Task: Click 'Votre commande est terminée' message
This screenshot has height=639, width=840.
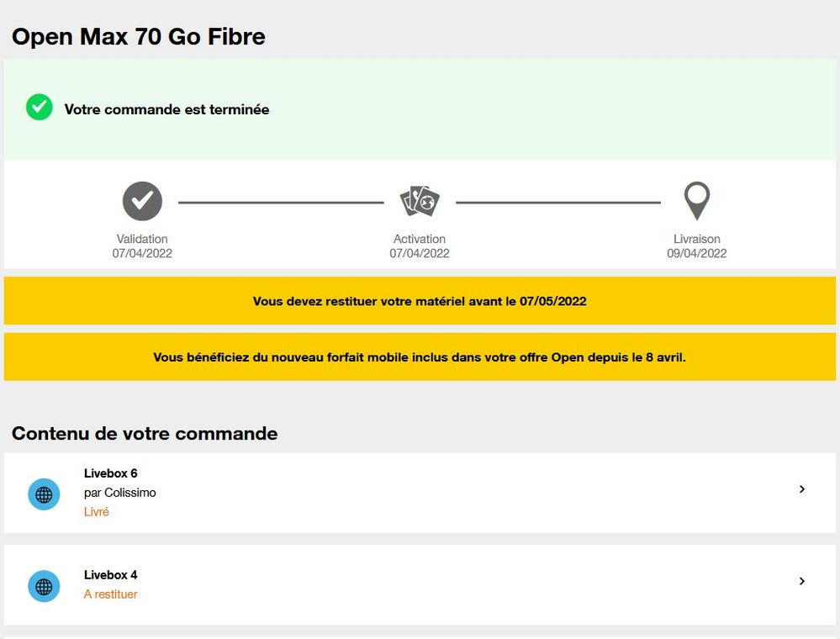Action: coord(166,109)
